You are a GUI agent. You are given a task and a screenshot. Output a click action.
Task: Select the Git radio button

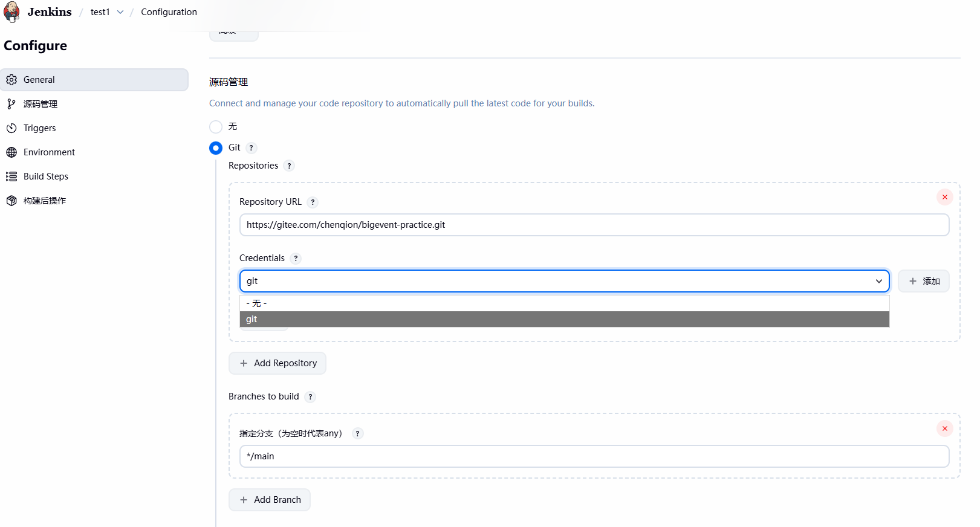(216, 148)
